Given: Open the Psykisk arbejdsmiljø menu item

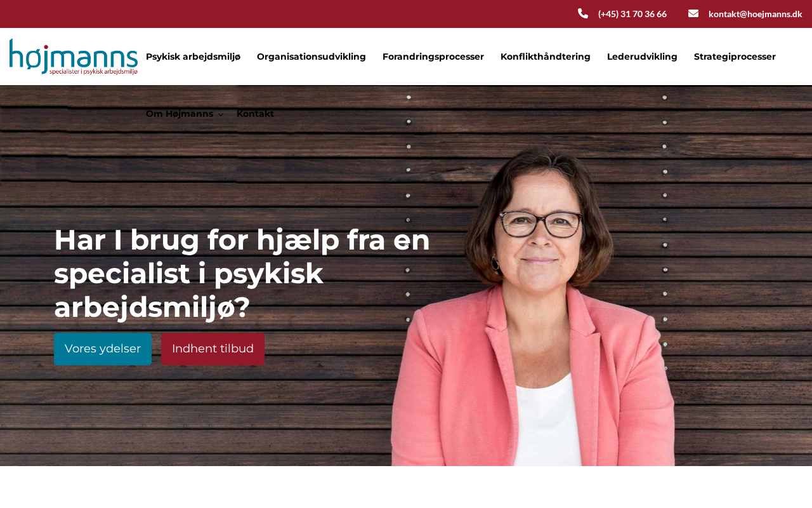Looking at the screenshot, I should click(193, 57).
